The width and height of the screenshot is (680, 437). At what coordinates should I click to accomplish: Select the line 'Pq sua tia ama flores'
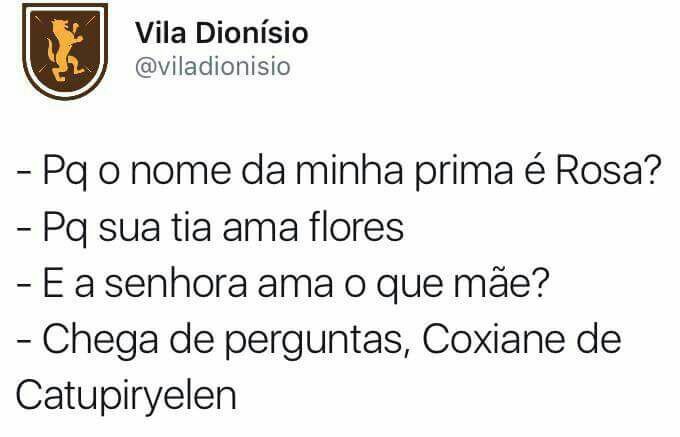pyautogui.click(x=210, y=227)
